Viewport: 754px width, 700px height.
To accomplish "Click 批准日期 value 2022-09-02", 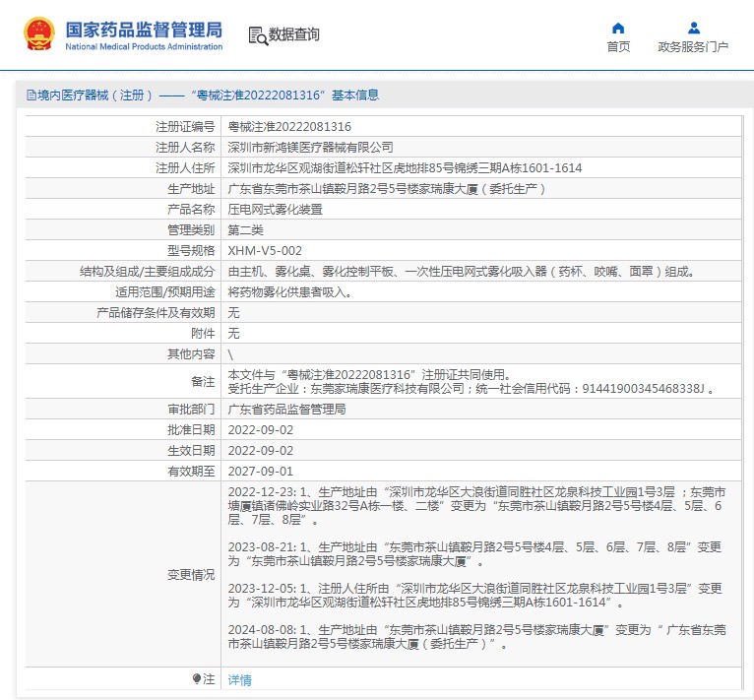I will (261, 429).
